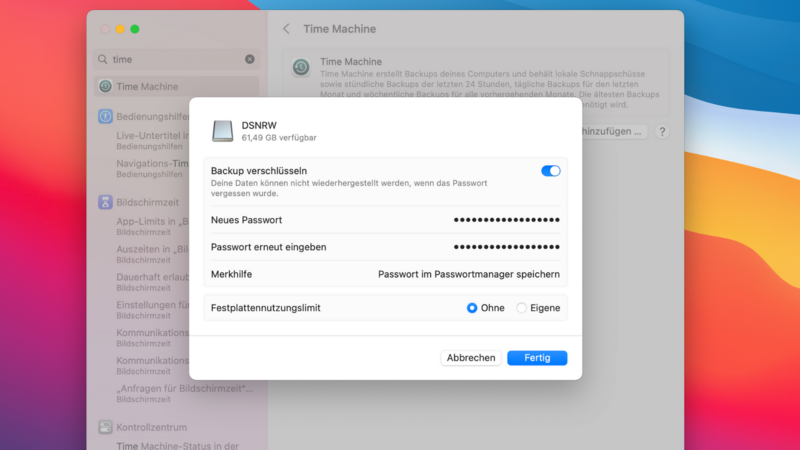Select Time Machine in the sidebar
Image resolution: width=800 pixels, height=450 pixels.
[x=177, y=86]
